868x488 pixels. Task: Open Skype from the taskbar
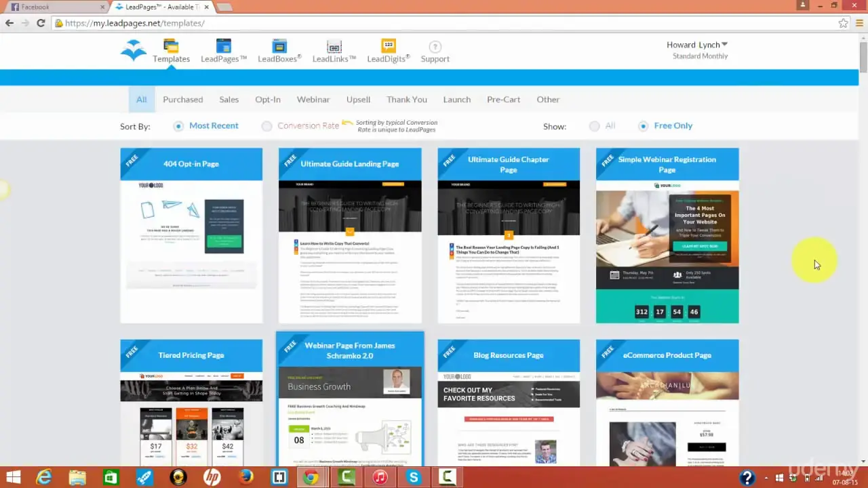(414, 477)
